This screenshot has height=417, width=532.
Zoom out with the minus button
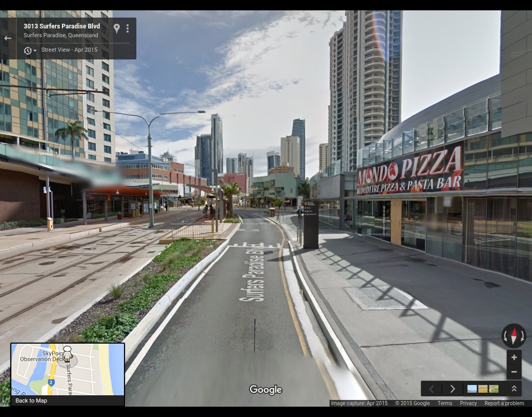514,372
